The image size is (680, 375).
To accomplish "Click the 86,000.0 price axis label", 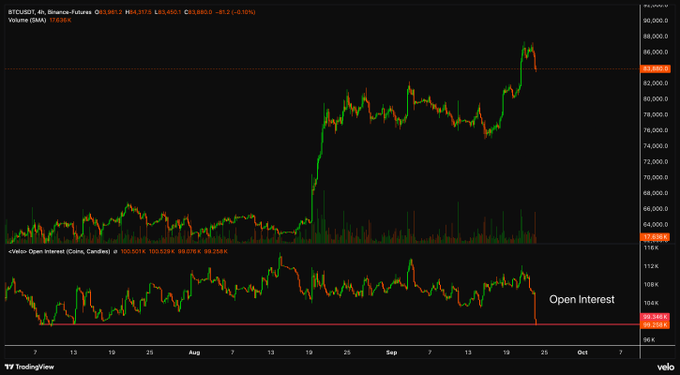I will coord(655,52).
